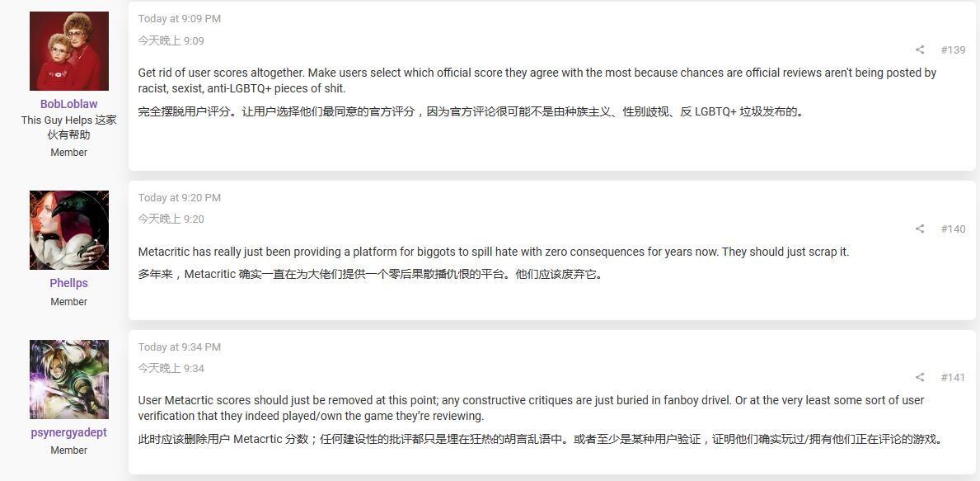This screenshot has width=980, height=481.
Task: Click Phellps' post text about Metacritic
Action: pyautogui.click(x=494, y=252)
